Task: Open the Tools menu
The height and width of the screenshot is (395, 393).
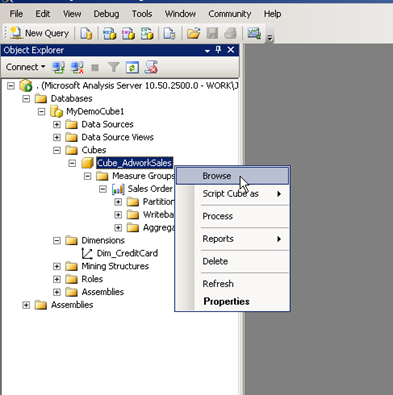Action: 142,14
